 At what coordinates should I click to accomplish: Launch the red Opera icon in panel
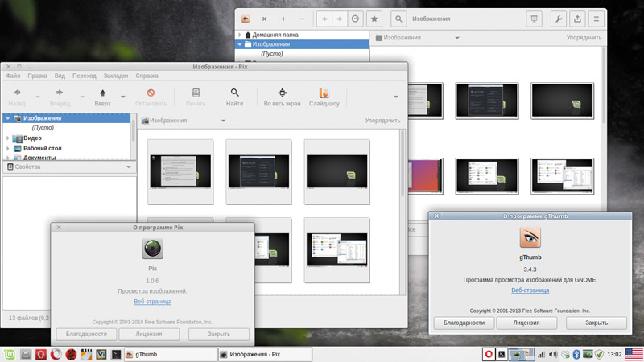tap(41, 354)
